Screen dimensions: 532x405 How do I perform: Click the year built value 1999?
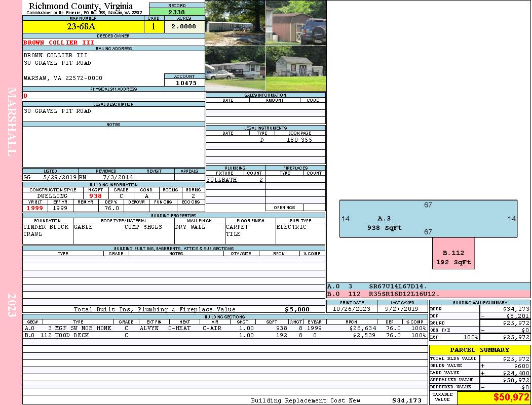35,208
